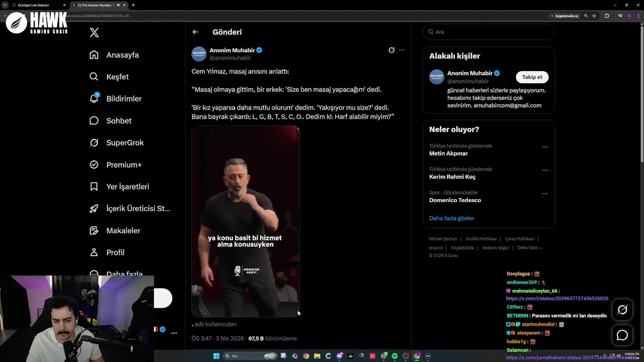Click the back arrow beside Gönderi

coord(195,32)
